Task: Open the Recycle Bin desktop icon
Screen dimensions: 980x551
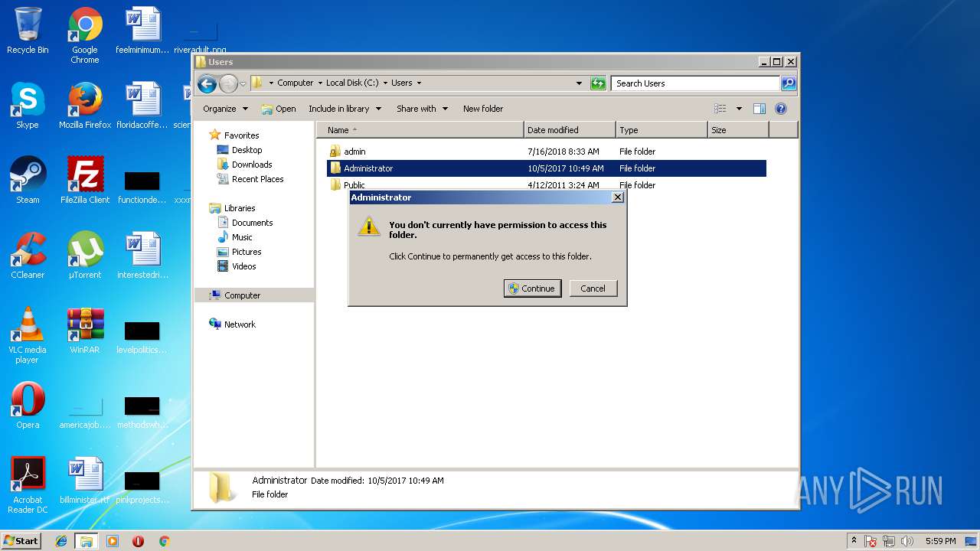Action: click(x=28, y=31)
